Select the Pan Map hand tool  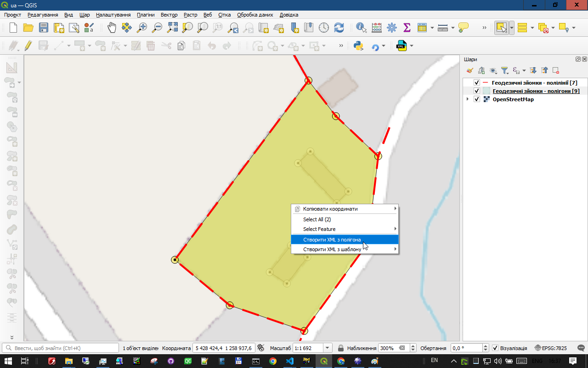point(112,28)
